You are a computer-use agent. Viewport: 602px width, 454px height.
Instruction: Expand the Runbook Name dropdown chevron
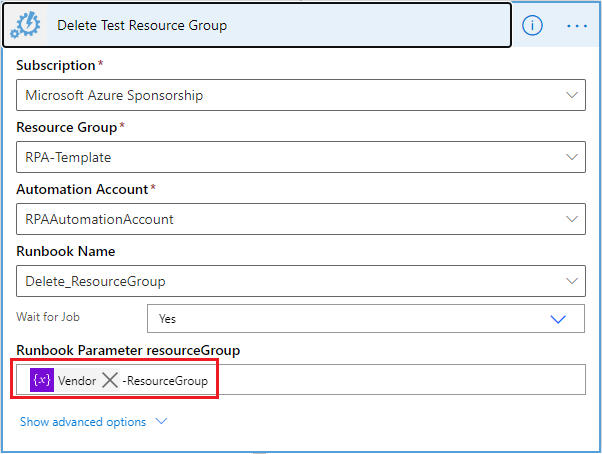[573, 281]
